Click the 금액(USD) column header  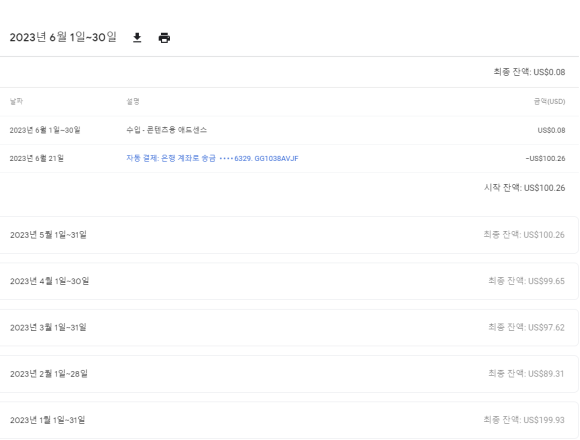549,101
